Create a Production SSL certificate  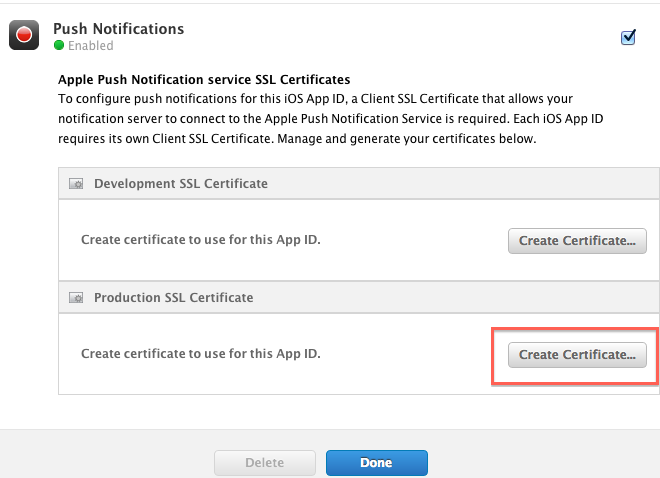(x=577, y=355)
